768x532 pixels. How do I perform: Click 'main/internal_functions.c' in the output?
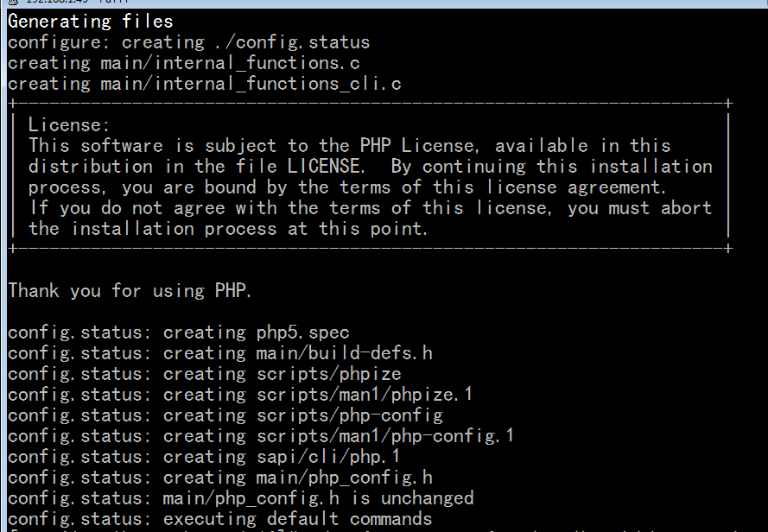coord(230,63)
